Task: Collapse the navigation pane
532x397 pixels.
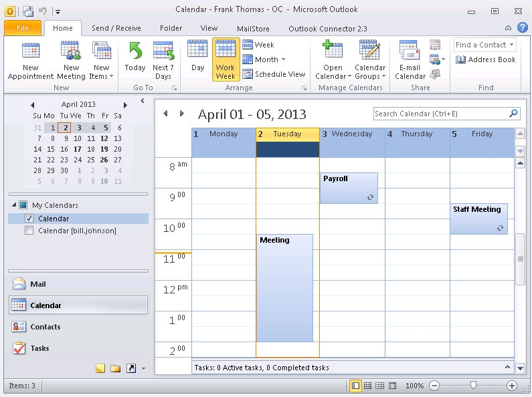Action: click(143, 101)
